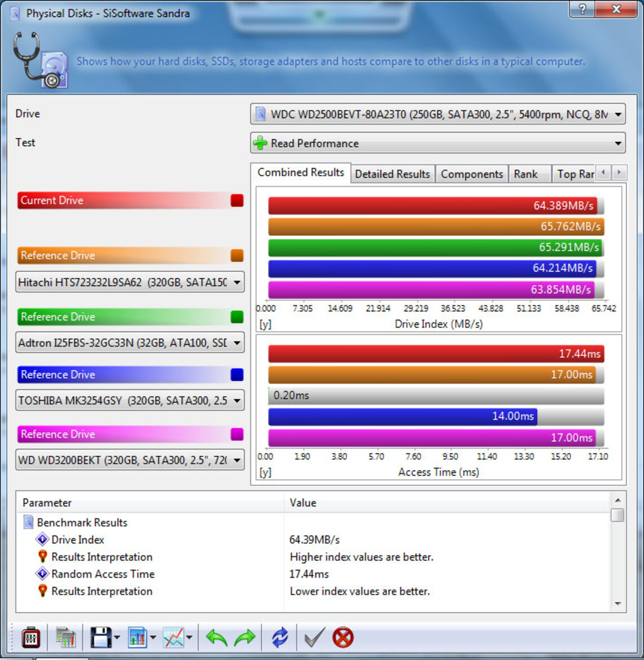644x660 pixels.
Task: Click the Benchmark Results document icon
Action: coord(28,522)
